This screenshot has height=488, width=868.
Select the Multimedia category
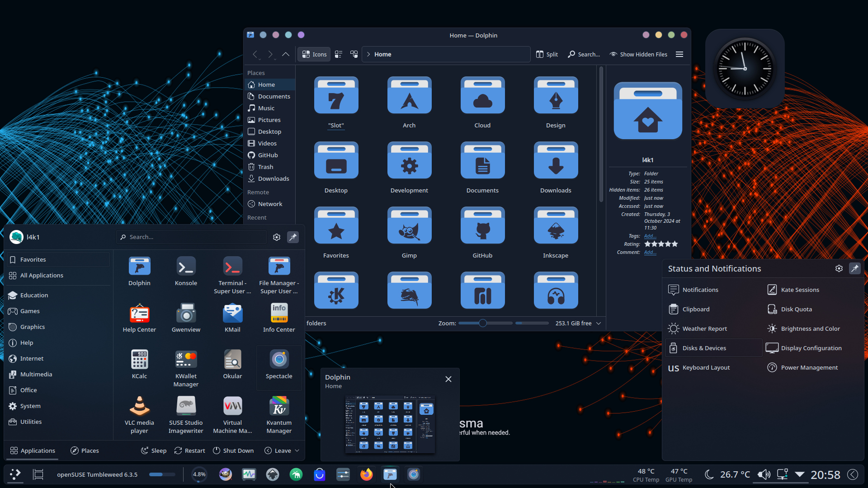pos(58,374)
